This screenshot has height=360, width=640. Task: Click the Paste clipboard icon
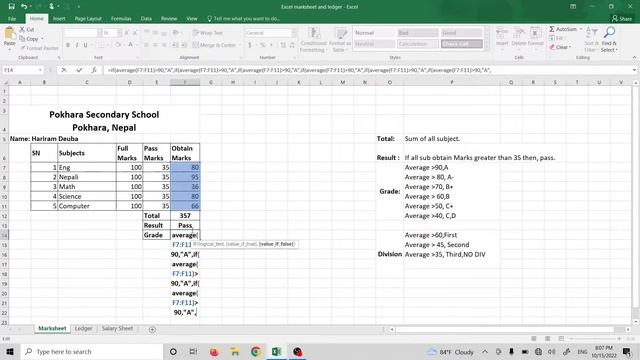(9, 34)
